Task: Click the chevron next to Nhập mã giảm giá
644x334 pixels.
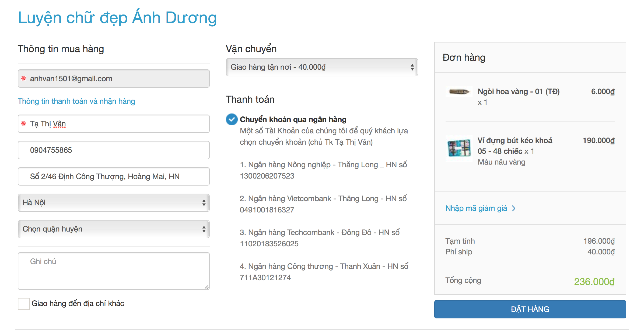Action: [514, 208]
